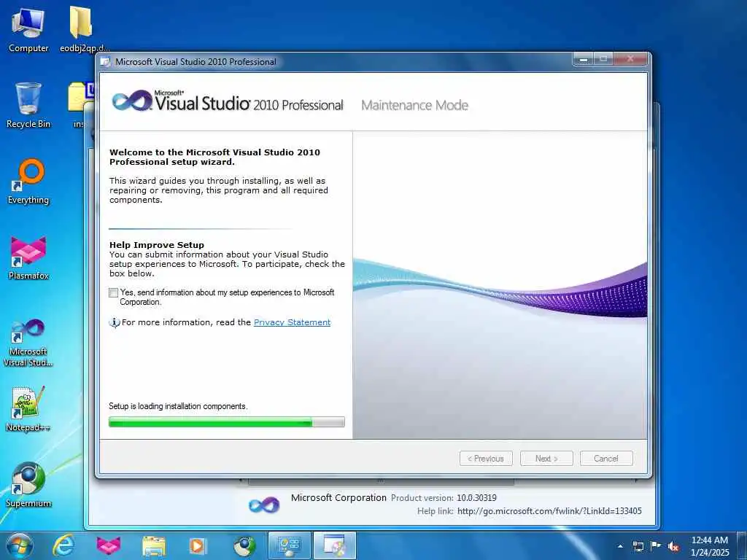Check the send setup experiences information box
This screenshot has width=747, height=560.
pos(113,293)
